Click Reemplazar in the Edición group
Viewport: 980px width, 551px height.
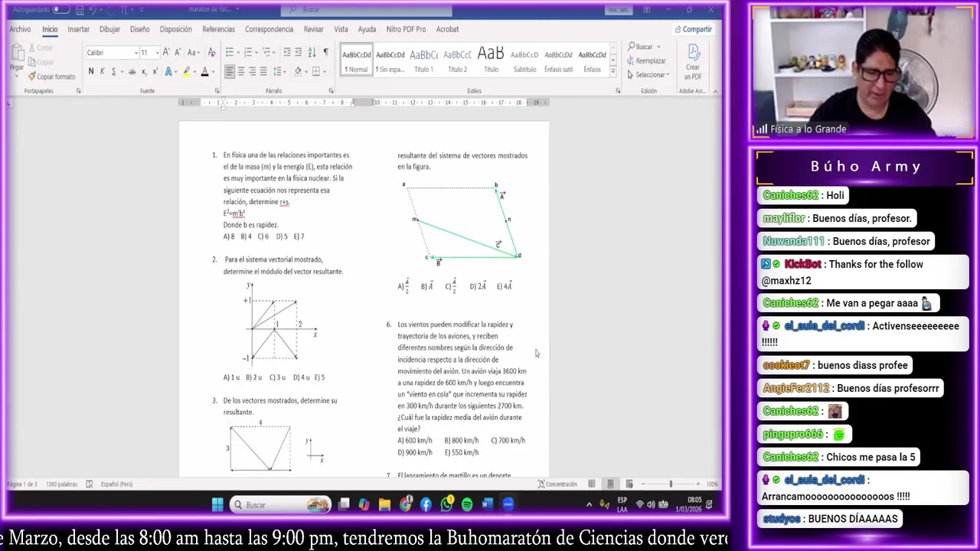point(646,60)
